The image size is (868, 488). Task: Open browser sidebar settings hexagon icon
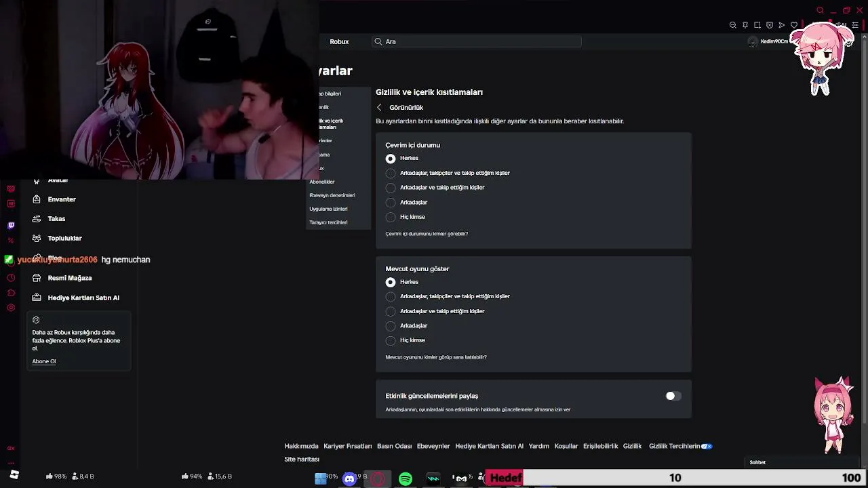(x=11, y=308)
